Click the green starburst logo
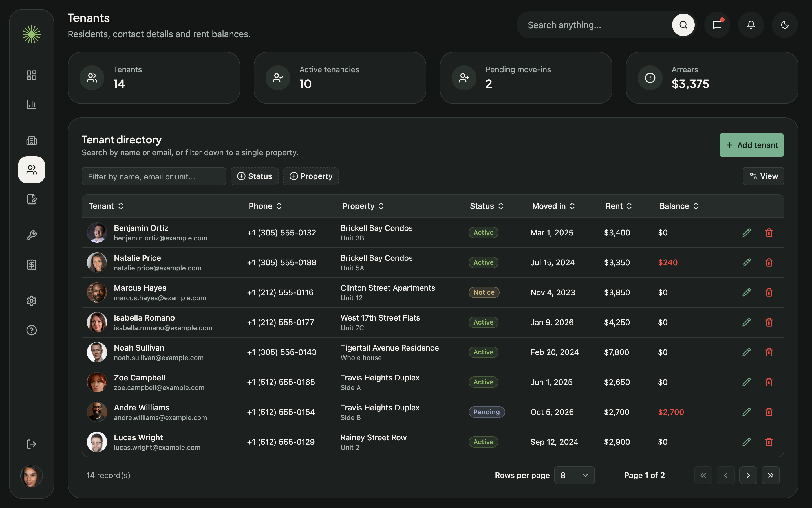Screen dimensions: 812x508 32,34
